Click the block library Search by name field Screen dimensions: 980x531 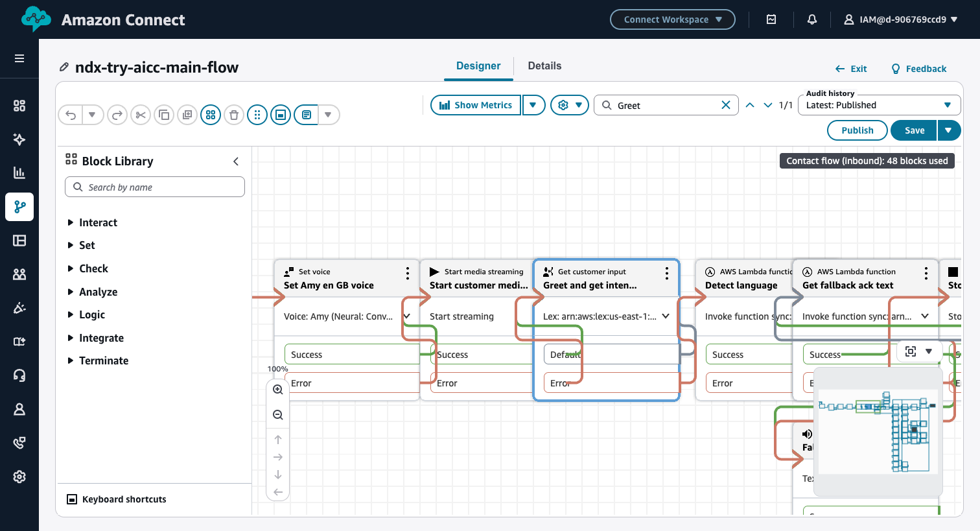(155, 187)
